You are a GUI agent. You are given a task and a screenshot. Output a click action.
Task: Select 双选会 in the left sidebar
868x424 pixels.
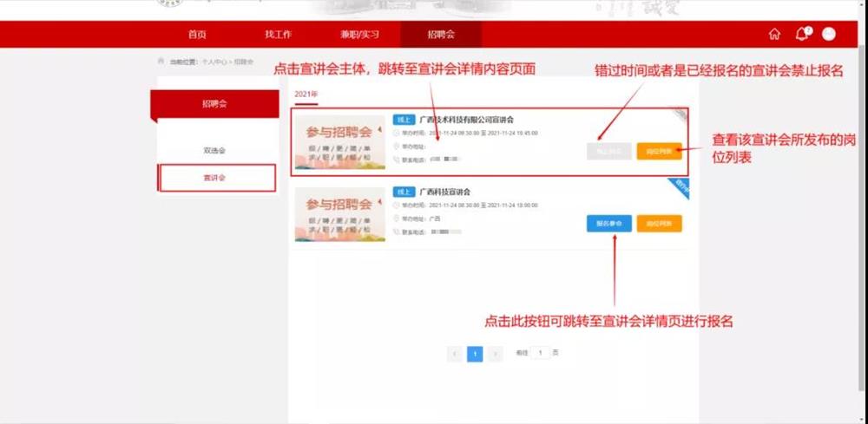pyautogui.click(x=214, y=151)
